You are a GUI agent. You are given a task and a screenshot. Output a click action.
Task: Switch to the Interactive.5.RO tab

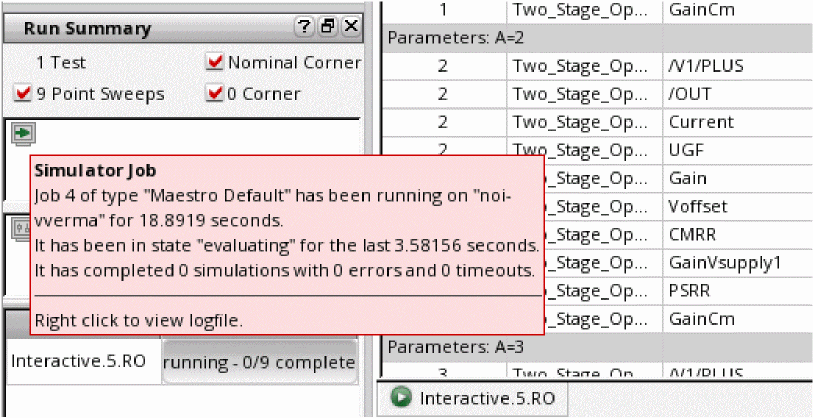[472, 398]
